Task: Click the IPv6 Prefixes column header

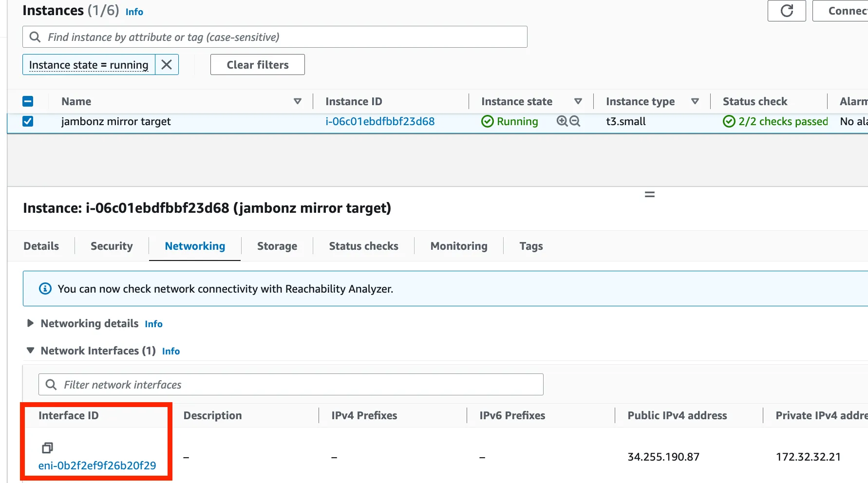Action: (512, 415)
